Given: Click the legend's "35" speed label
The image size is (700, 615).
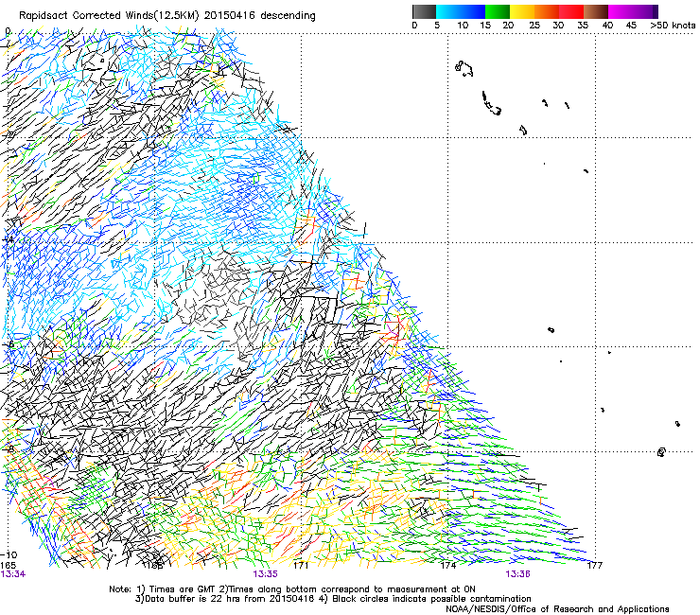Looking at the screenshot, I should [583, 26].
